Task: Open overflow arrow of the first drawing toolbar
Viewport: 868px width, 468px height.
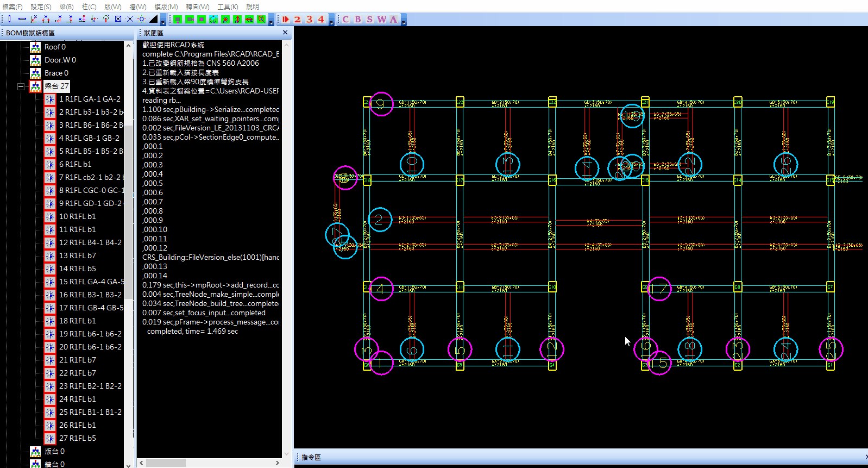Action: tap(163, 20)
